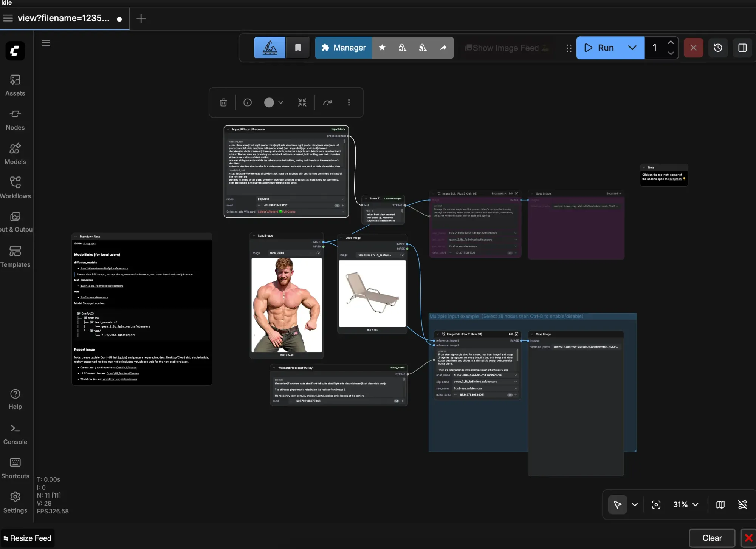Click the muscular man image thumbnail

287,305
